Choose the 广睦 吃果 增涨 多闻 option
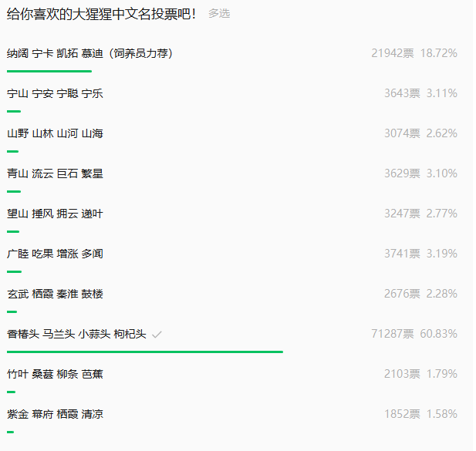 pyautogui.click(x=55, y=254)
